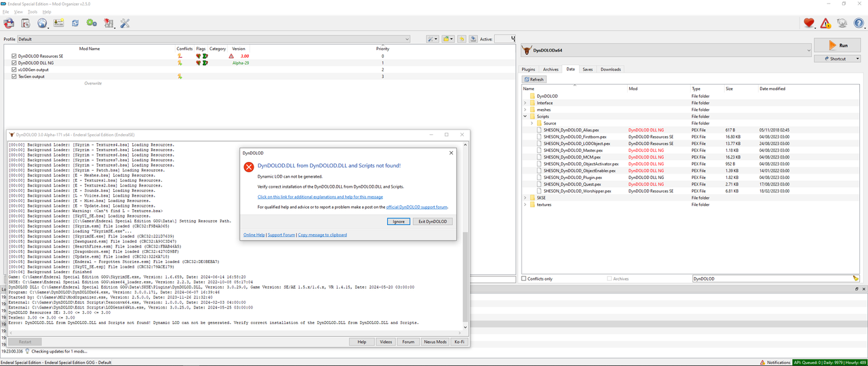Viewport: 868px width, 366px height.
Task: Click the Refresh button in Data tab
Action: pos(534,79)
